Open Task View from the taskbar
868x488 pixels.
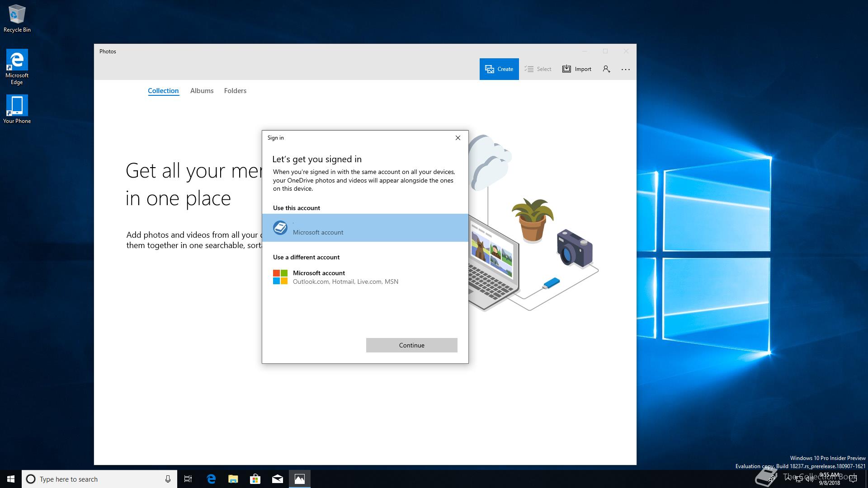tap(188, 479)
